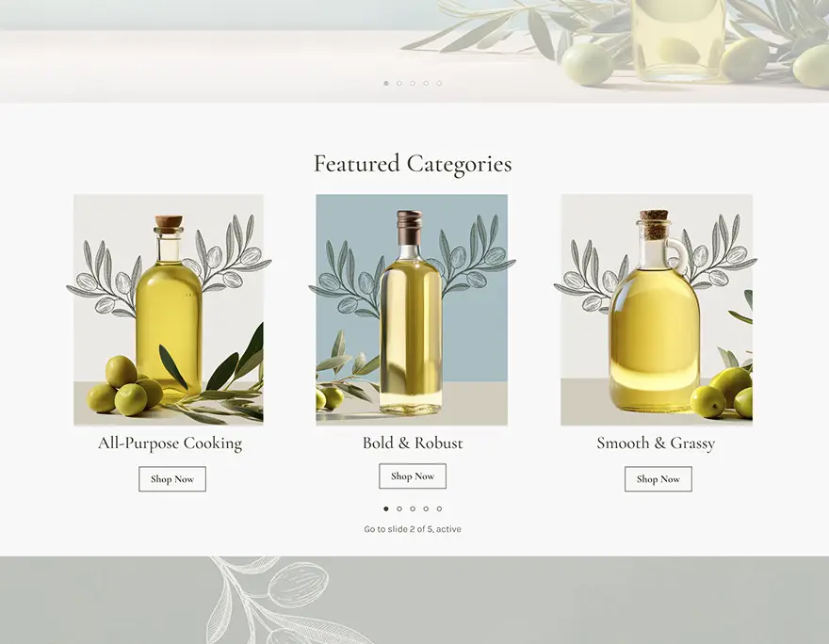Select third dot of the hero banner carousel
829x644 pixels.
click(x=413, y=83)
